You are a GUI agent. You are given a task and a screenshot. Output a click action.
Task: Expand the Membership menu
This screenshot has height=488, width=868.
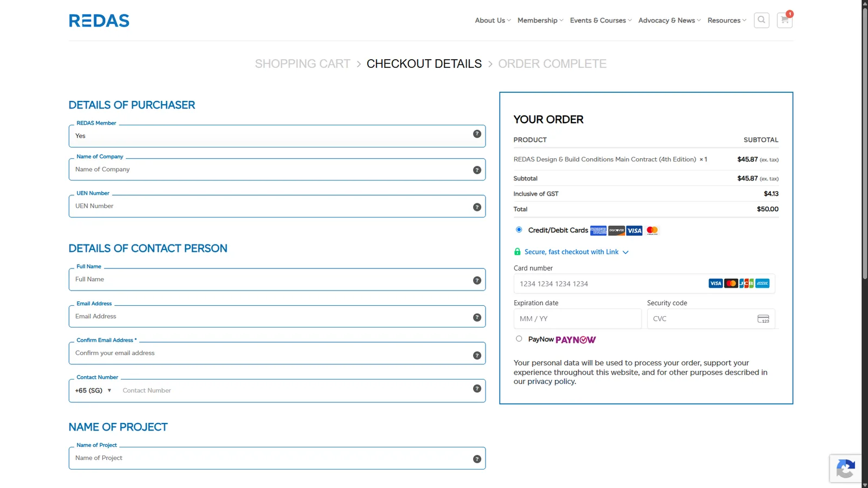[x=540, y=21]
